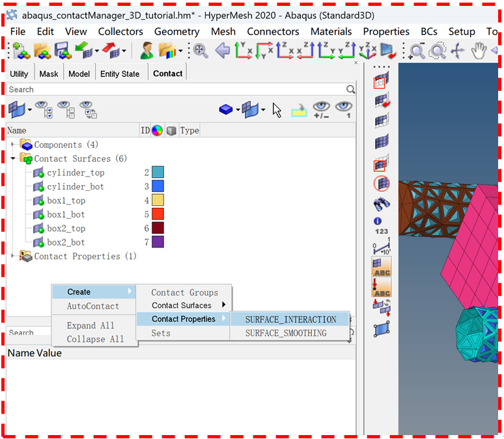This screenshot has width=504, height=439.
Task: Switch to the Entity State tab
Action: click(x=120, y=74)
